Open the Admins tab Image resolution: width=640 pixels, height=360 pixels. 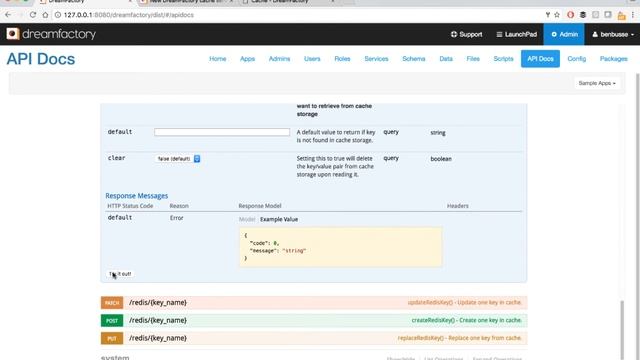pyautogui.click(x=279, y=59)
